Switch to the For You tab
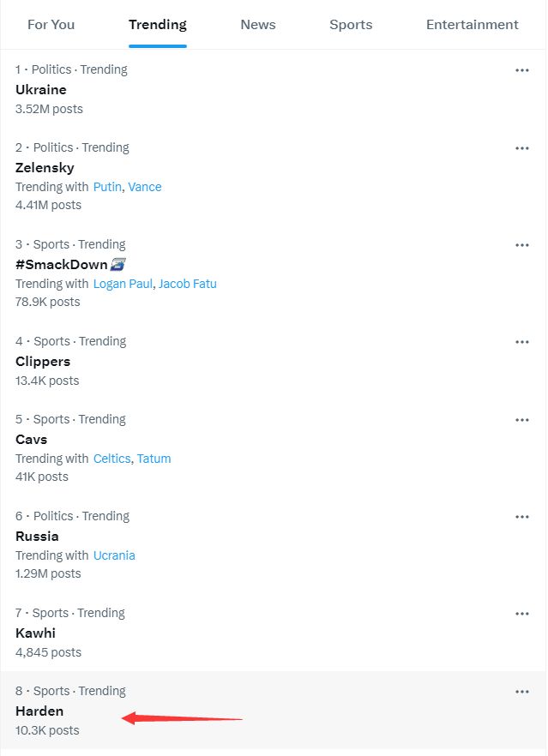Screen dimensions: 548x756 click(x=51, y=24)
